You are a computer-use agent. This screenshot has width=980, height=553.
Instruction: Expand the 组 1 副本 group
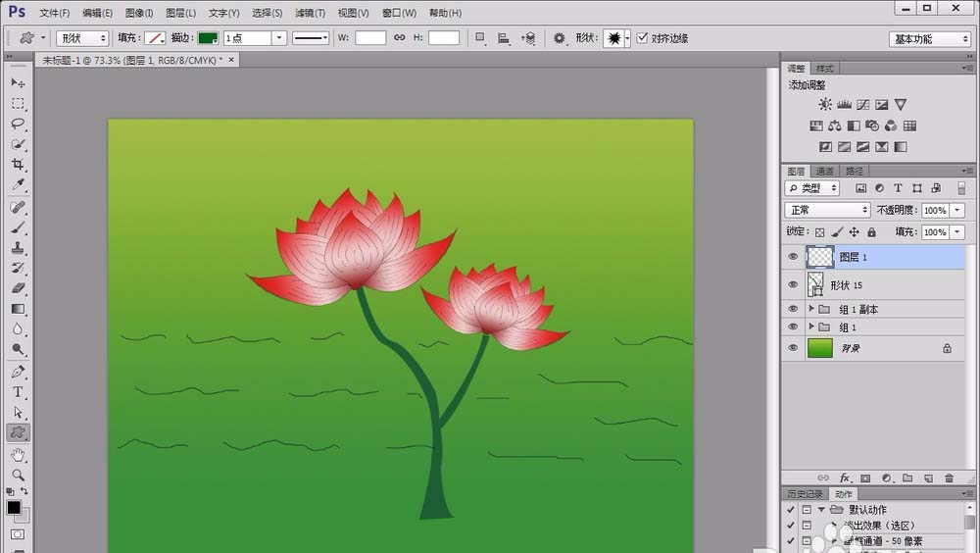pyautogui.click(x=810, y=309)
